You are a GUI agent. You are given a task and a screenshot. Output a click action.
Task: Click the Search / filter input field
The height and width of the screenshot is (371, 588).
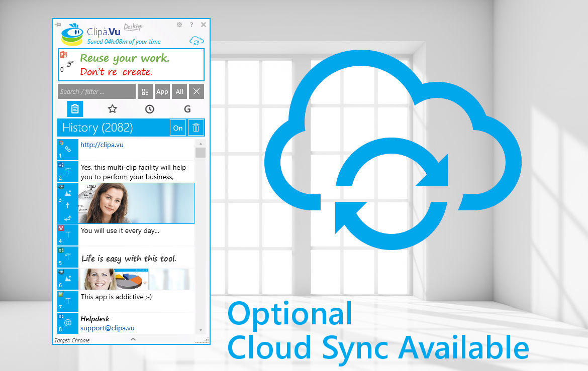point(96,91)
